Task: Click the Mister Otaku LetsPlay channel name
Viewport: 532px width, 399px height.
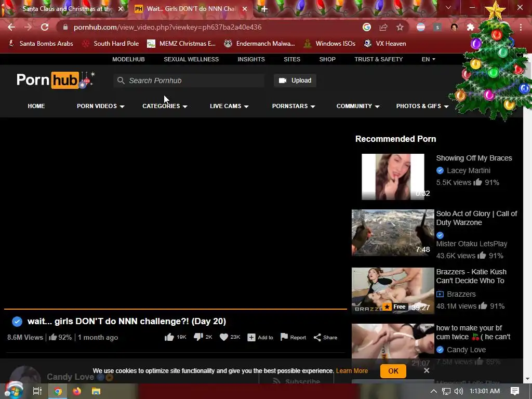Action: [x=472, y=244]
